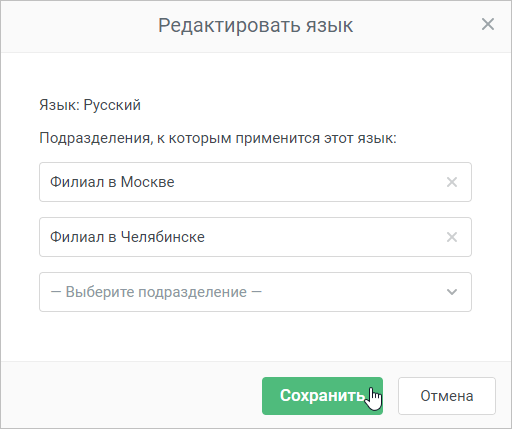Delete Moscow branch using its cross icon
Image resolution: width=512 pixels, height=429 pixels.
(452, 182)
